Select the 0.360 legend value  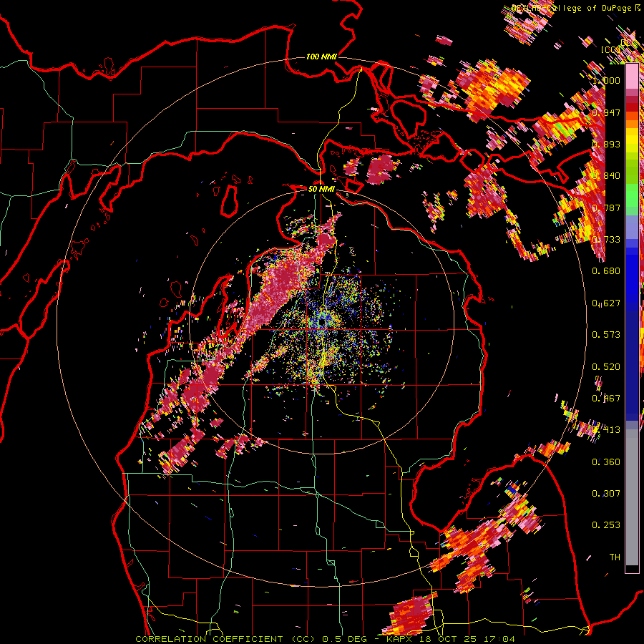[606, 462]
